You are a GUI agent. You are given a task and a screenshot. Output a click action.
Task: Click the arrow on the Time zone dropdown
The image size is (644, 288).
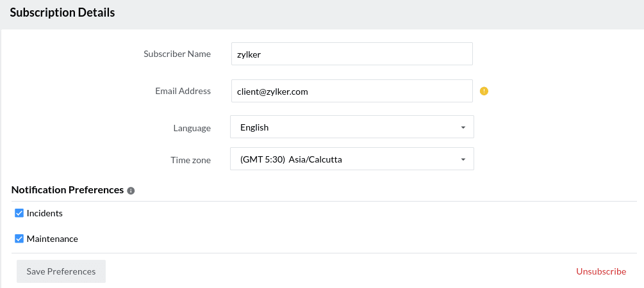(x=463, y=159)
